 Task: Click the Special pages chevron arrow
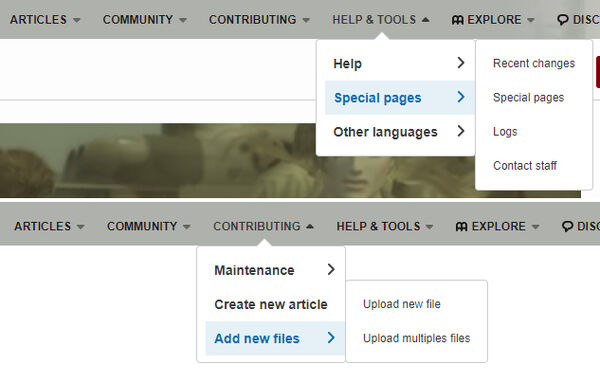click(461, 97)
